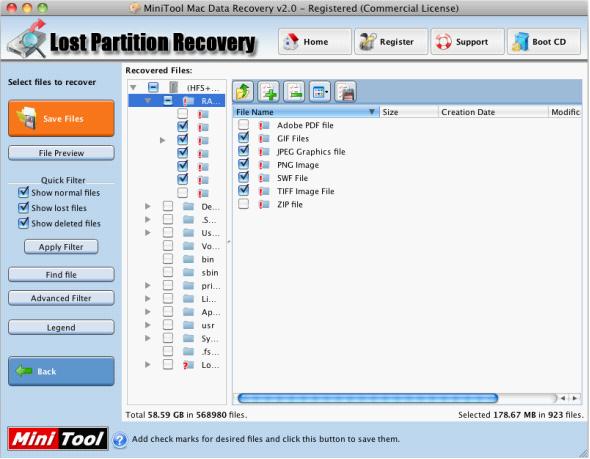The height and width of the screenshot is (459, 590).
Task: Click the orange Save Files button
Action: coord(61,119)
